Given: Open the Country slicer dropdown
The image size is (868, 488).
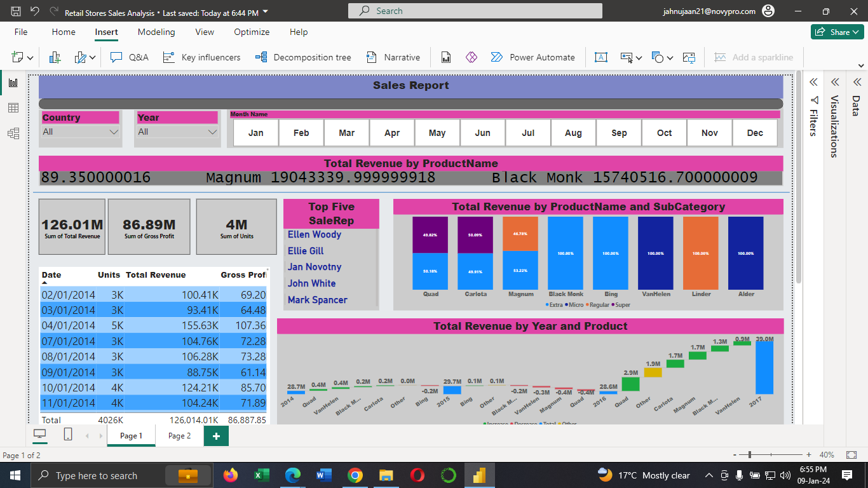Looking at the screenshot, I should [114, 132].
